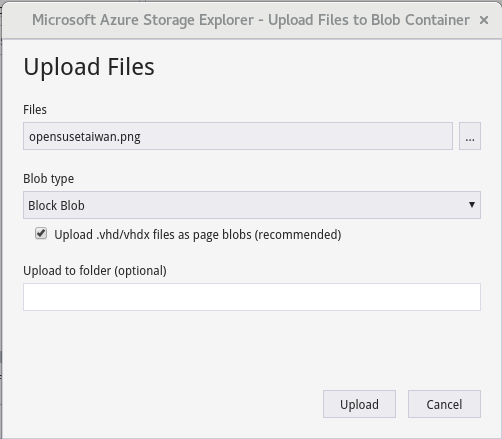Open the Block Blob combo box

click(252, 205)
